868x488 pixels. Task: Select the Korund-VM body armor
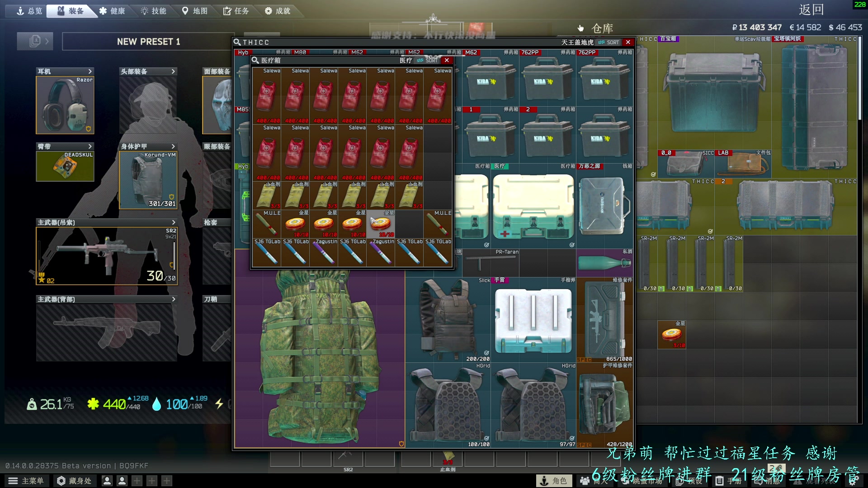coord(148,180)
